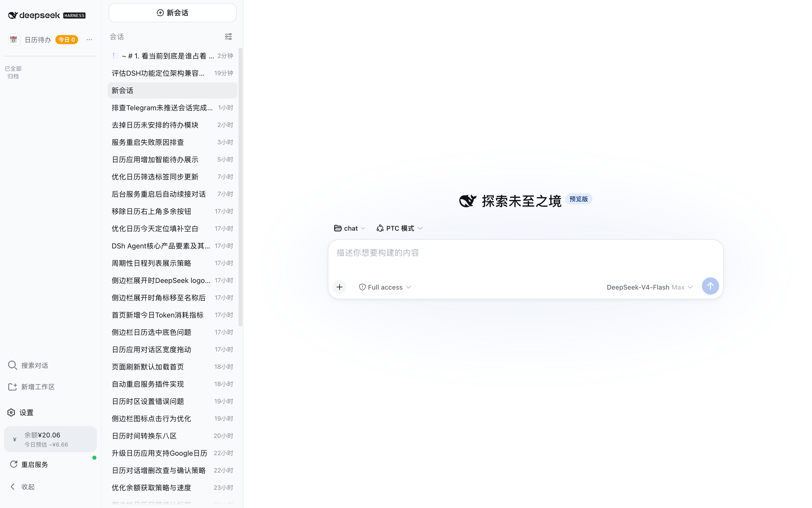Open conversation 侧边栏展开时角标移至名称后
812x508 pixels.
[173, 298]
